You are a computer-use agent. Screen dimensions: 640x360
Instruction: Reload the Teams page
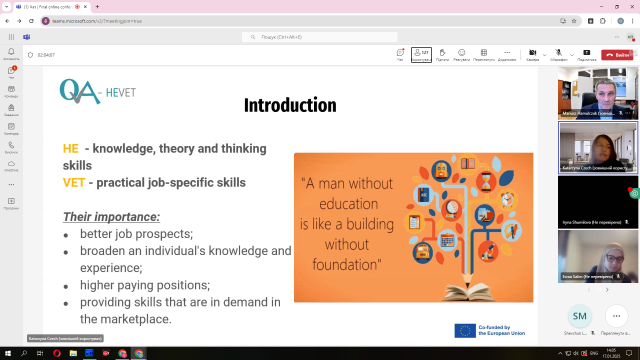(x=31, y=21)
